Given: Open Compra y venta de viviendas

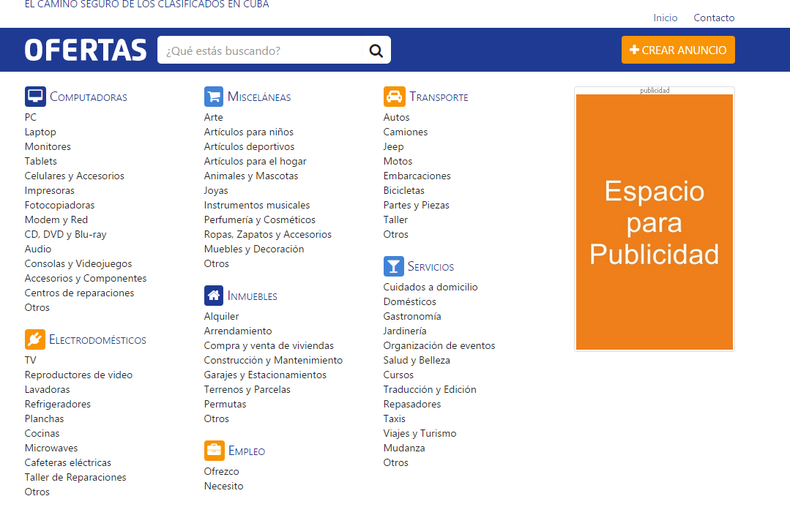Looking at the screenshot, I should point(269,346).
